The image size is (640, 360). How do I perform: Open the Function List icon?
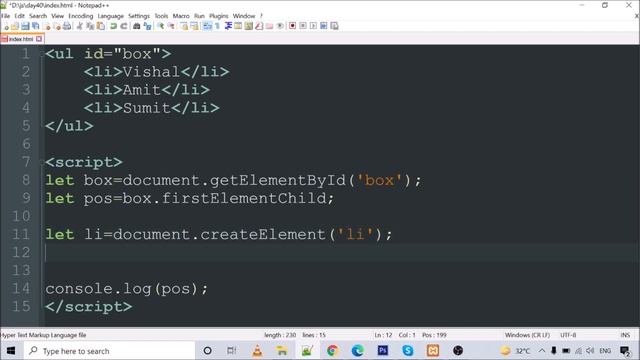(259, 26)
